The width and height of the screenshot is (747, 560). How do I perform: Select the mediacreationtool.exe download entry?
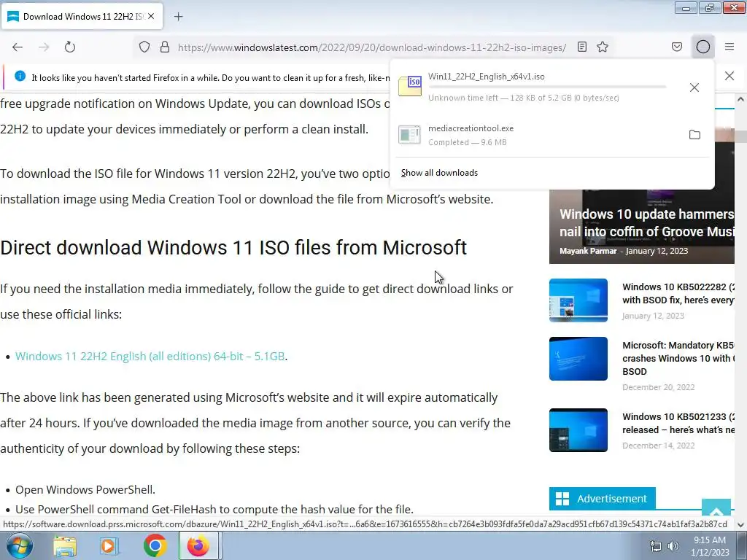(x=551, y=135)
